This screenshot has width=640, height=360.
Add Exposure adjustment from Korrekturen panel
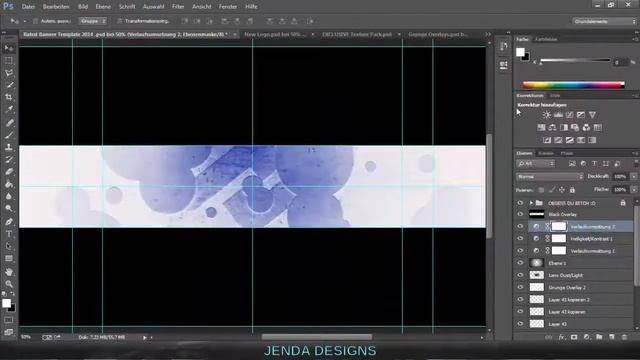(581, 115)
